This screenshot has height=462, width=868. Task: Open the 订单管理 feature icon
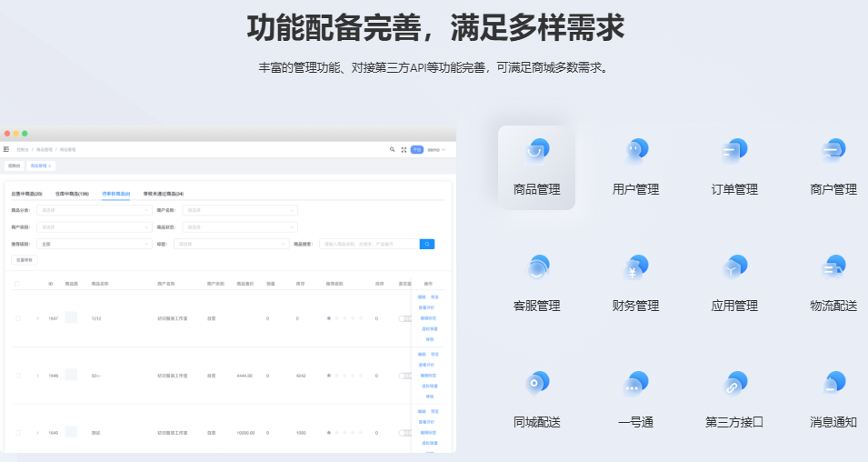(733, 150)
